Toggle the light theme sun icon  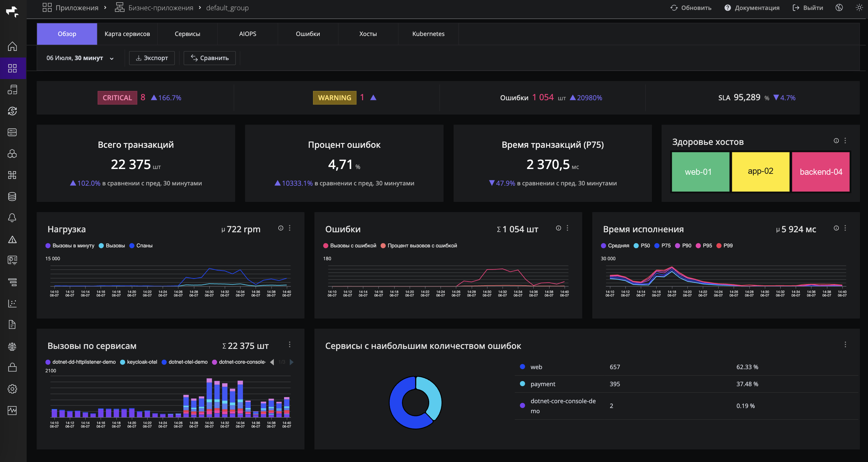point(859,8)
